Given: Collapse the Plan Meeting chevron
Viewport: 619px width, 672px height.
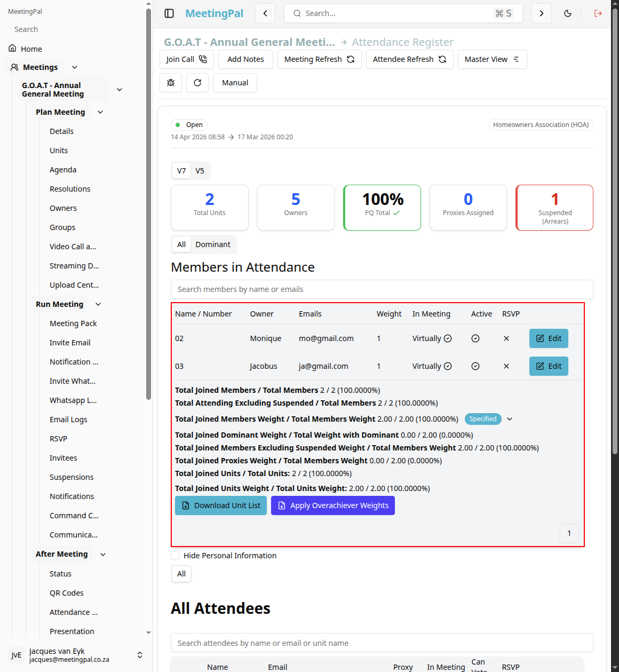Looking at the screenshot, I should tap(100, 112).
